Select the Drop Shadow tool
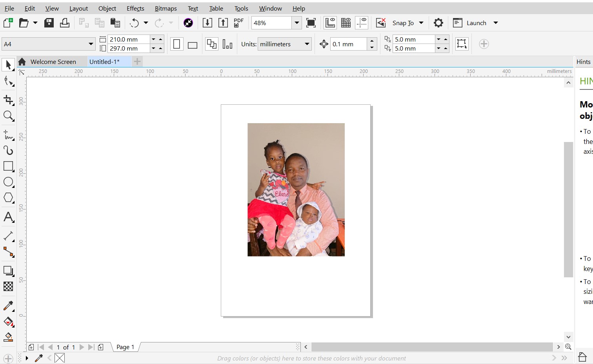Screen dimensions: 593x364 tap(8, 271)
